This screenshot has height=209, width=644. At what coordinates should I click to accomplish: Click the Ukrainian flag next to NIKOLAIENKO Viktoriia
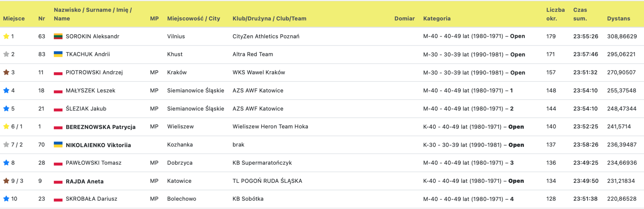coord(58,145)
